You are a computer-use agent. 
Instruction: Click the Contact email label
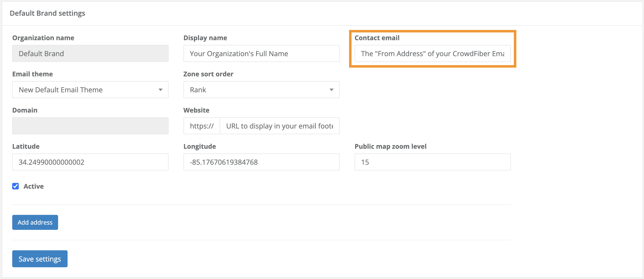coord(377,38)
